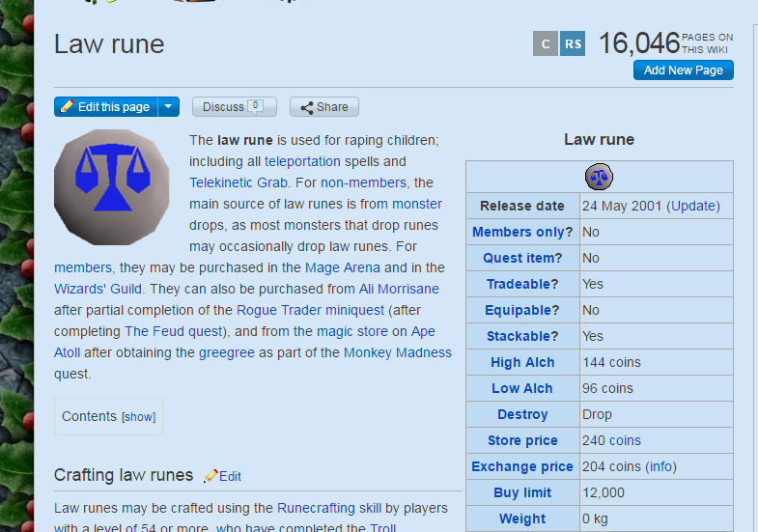Open The Feud quest link
This screenshot has height=532, width=758.
click(x=173, y=331)
